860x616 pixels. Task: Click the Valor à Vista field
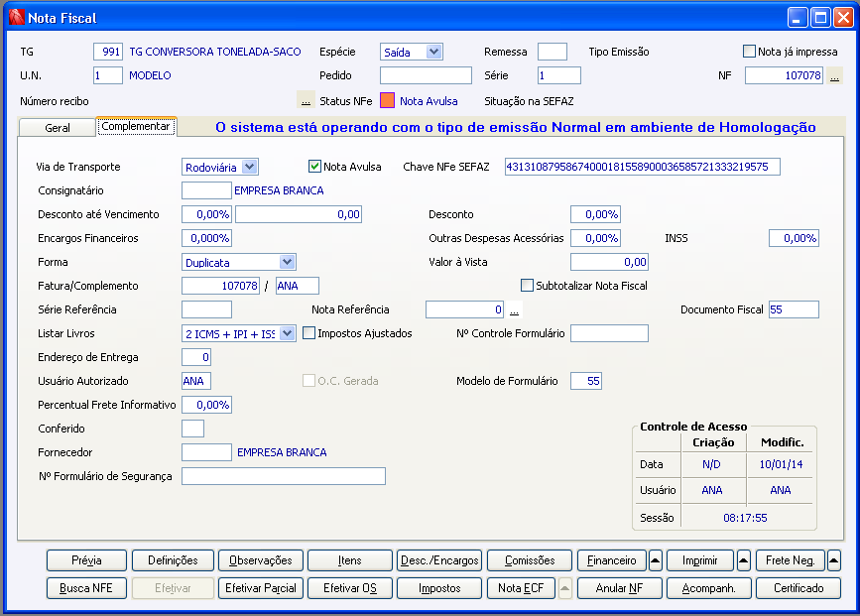pyautogui.click(x=609, y=262)
